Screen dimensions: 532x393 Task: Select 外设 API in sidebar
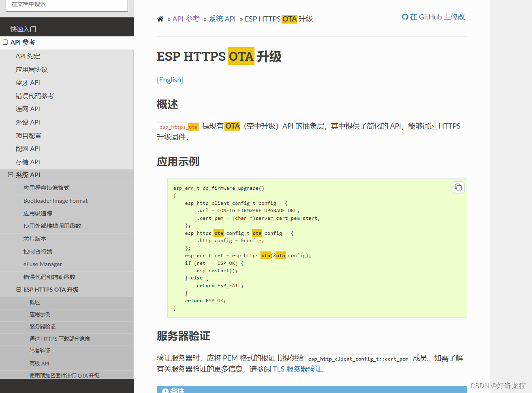pyautogui.click(x=28, y=122)
